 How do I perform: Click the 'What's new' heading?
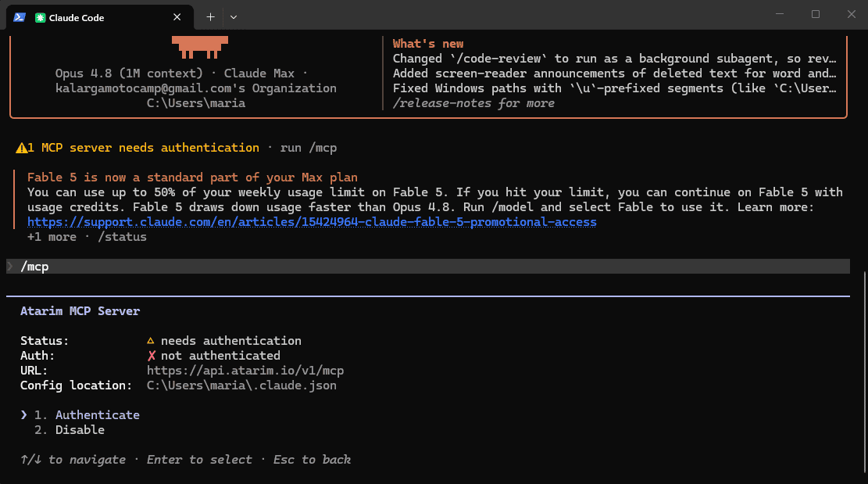(428, 44)
